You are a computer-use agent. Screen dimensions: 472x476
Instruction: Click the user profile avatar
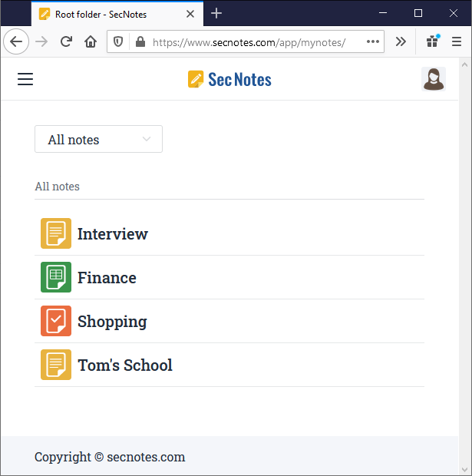[x=433, y=79]
